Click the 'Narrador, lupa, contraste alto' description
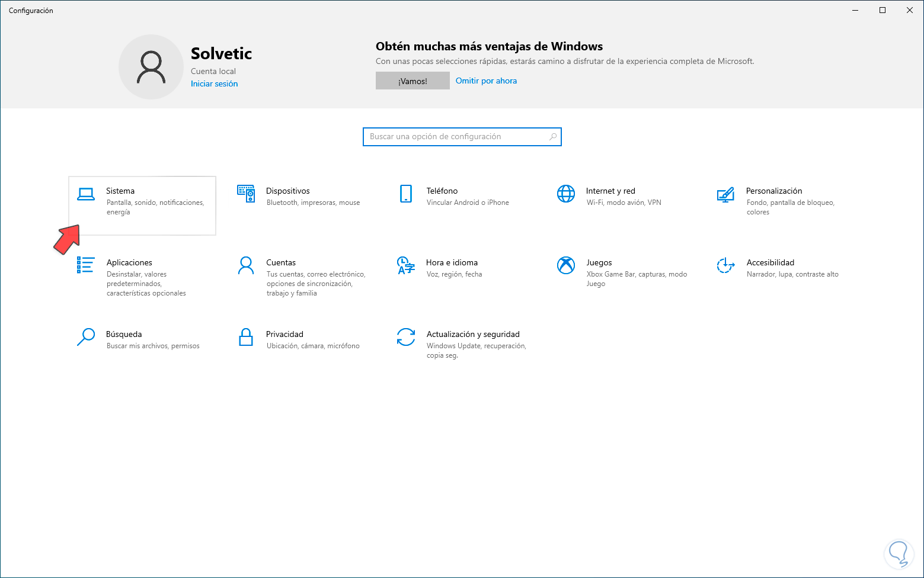This screenshot has height=578, width=924. tap(792, 274)
